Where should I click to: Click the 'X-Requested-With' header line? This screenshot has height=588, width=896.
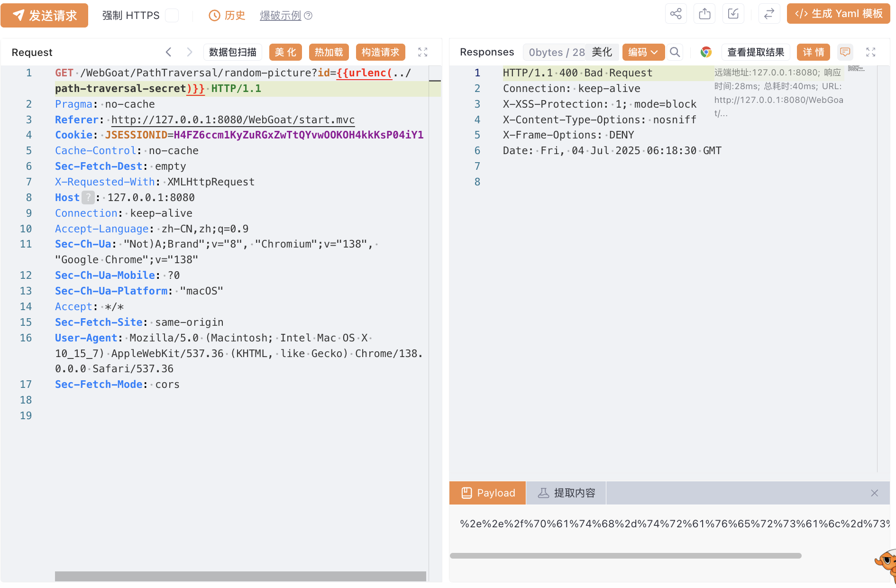tap(155, 182)
